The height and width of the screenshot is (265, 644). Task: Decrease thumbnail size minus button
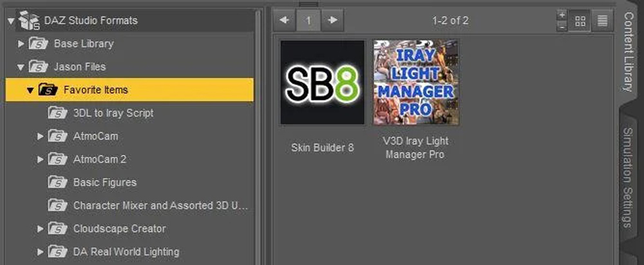(x=562, y=26)
